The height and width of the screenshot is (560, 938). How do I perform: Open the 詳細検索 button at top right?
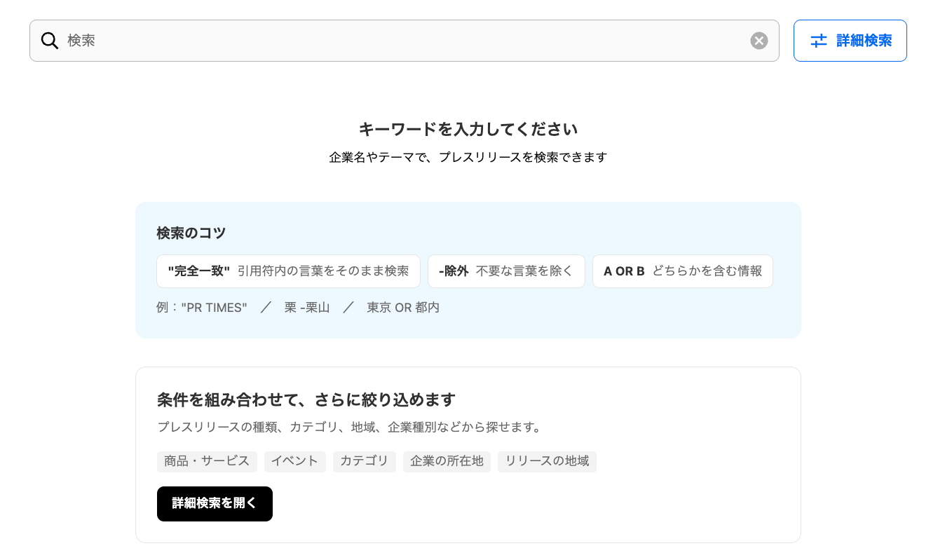tap(850, 41)
